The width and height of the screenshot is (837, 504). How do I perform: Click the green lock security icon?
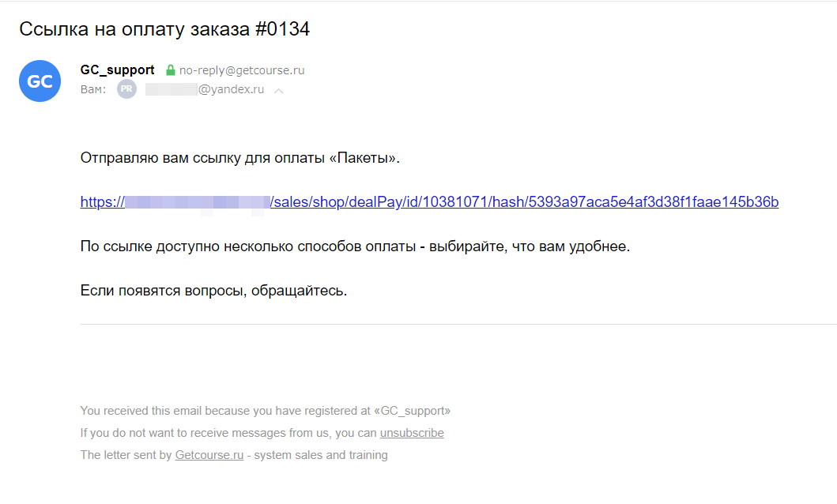click(x=170, y=70)
